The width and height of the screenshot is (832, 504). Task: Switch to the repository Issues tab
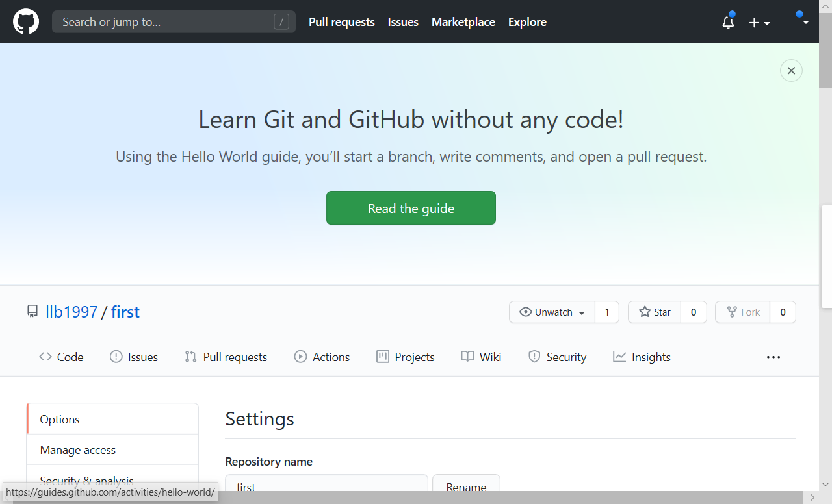pos(134,357)
